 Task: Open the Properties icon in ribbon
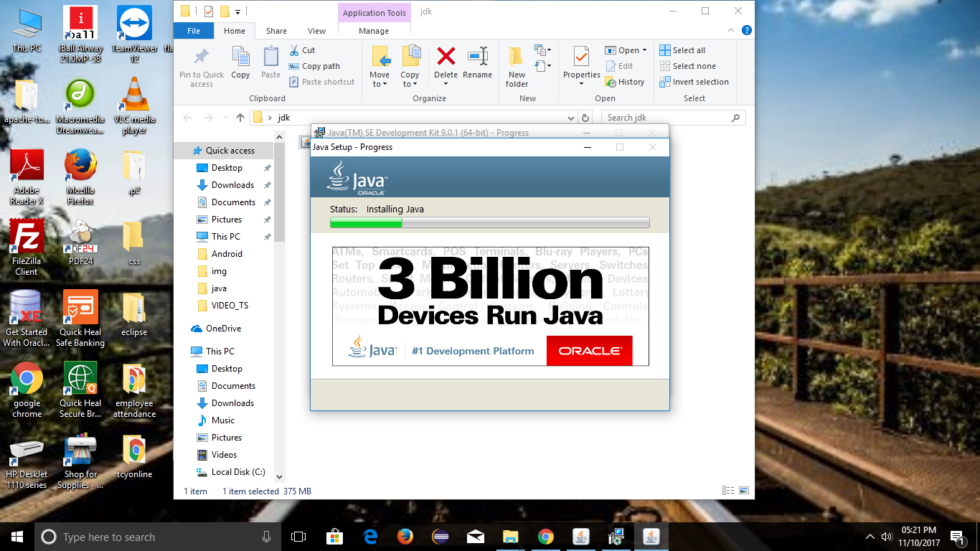(581, 57)
